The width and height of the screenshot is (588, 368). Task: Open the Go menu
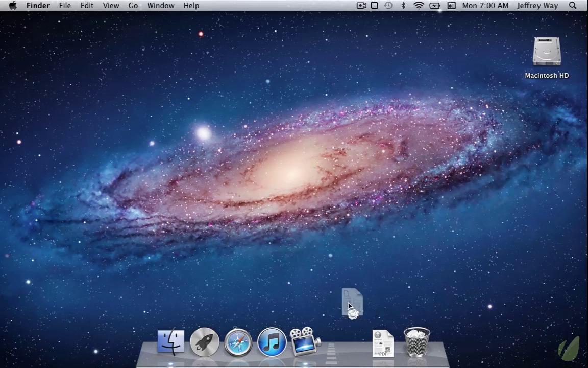point(133,6)
